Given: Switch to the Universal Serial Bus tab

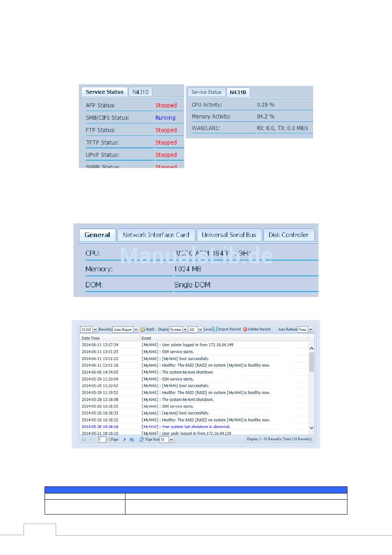Looking at the screenshot, I should (229, 235).
